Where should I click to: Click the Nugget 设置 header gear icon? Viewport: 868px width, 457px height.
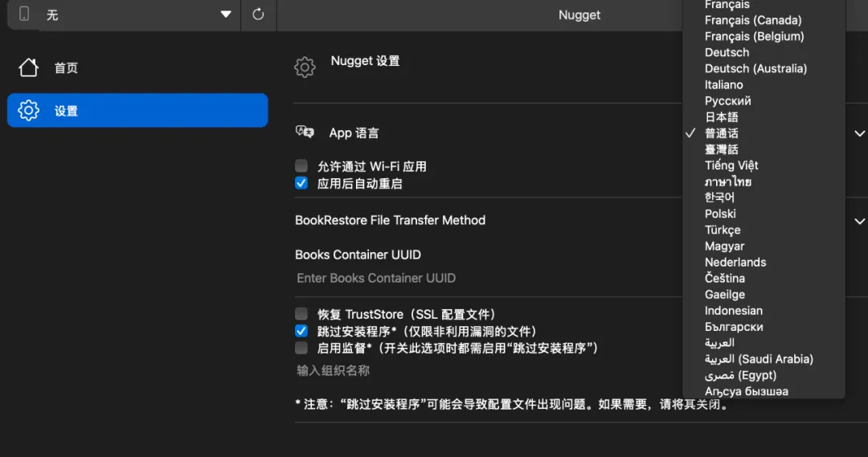[x=305, y=67]
